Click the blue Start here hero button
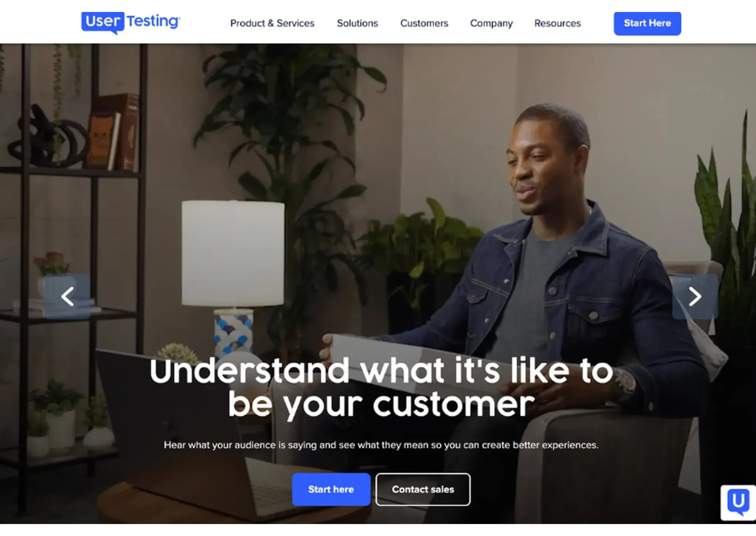 click(331, 489)
